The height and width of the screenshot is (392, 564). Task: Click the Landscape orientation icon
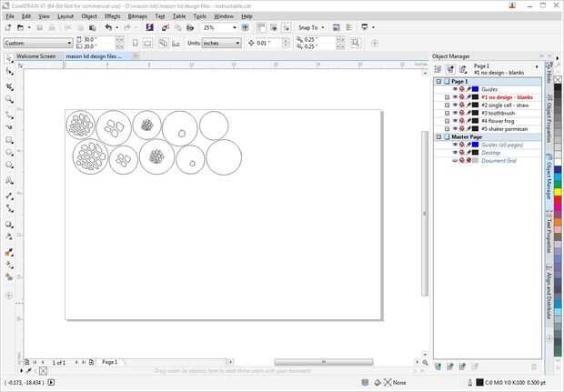click(x=147, y=43)
